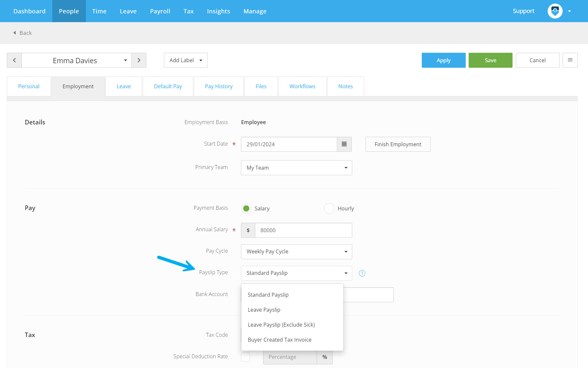Open the Dashboard nav item

(29, 11)
